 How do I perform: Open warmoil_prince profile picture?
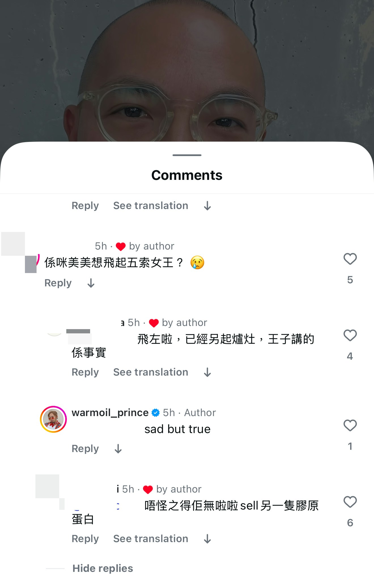[x=53, y=419]
